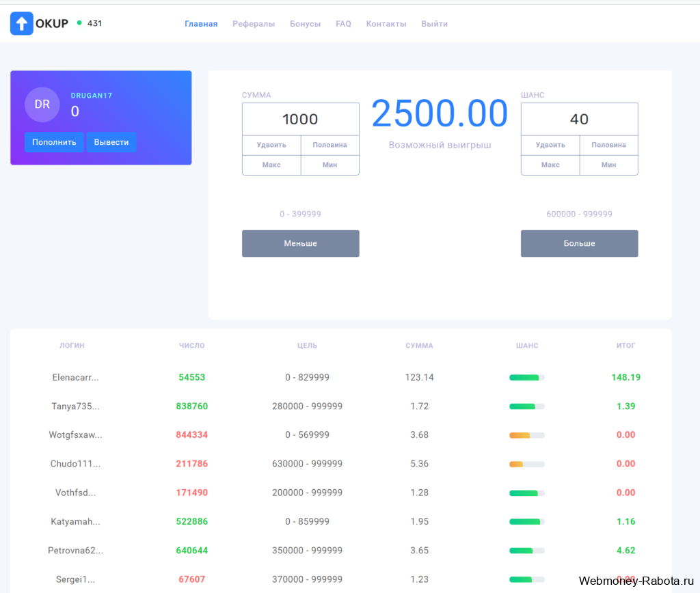This screenshot has width=700, height=593.
Task: Click the online count 431
Action: tap(94, 23)
